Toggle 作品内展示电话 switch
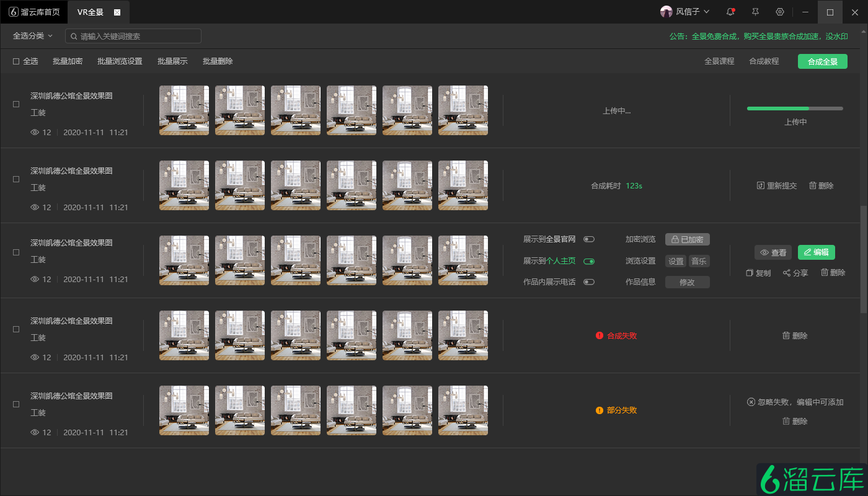This screenshot has height=496, width=868. click(589, 282)
